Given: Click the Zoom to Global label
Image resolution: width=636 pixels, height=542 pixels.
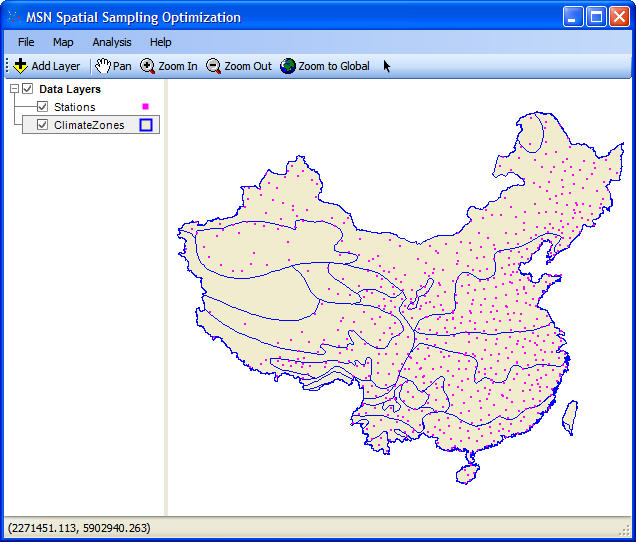Looking at the screenshot, I should coord(334,66).
